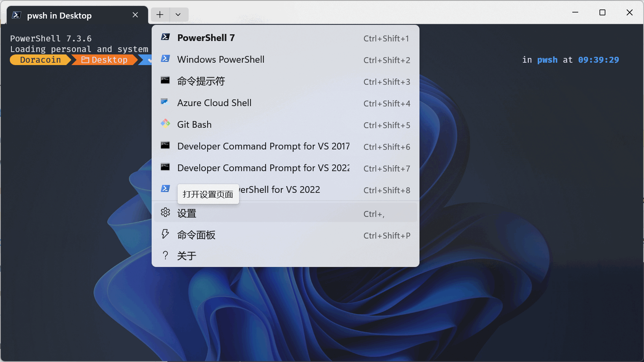Open the 设置 settings entry
Screen dimensions: 644x362
(285, 213)
